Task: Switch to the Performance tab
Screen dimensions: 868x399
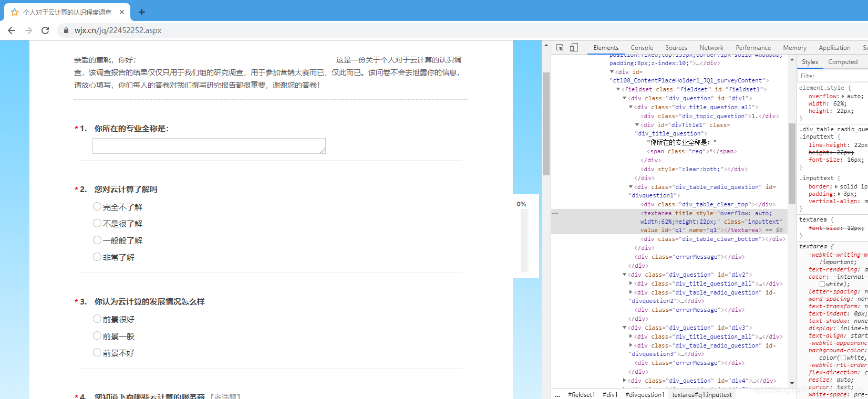Action: [x=753, y=47]
